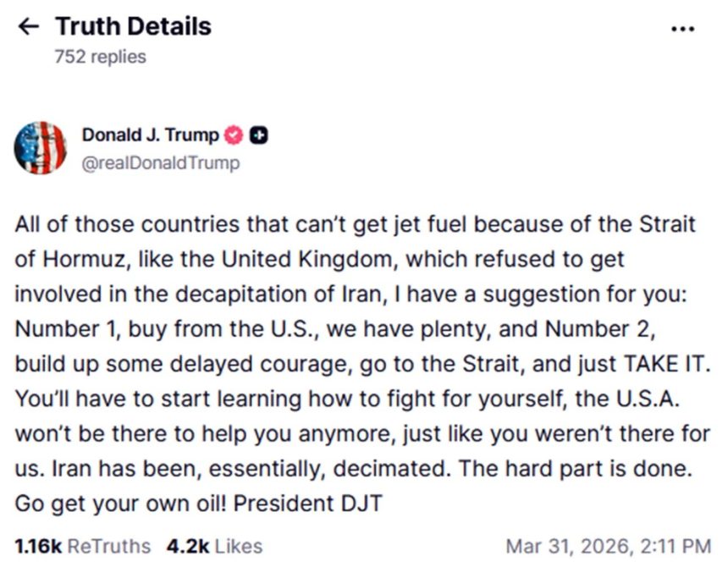The height and width of the screenshot is (567, 728).
Task: Click the Mar 31, 2026 timestamp
Action: click(x=608, y=546)
